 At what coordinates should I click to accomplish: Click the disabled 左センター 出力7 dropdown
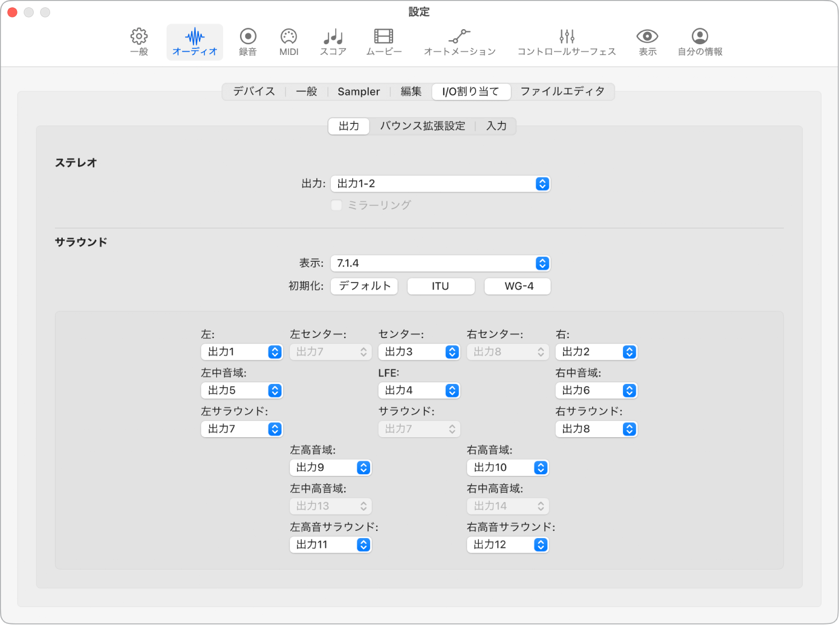coord(330,352)
